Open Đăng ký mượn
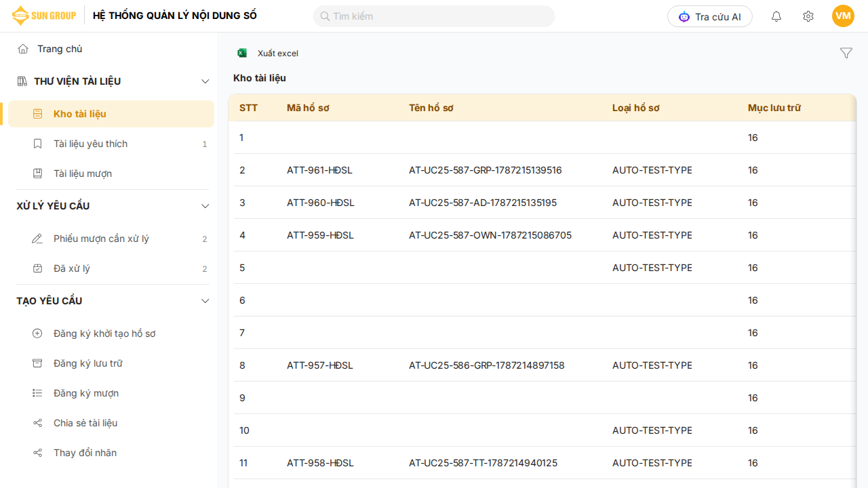This screenshot has width=868, height=488. click(x=111, y=393)
